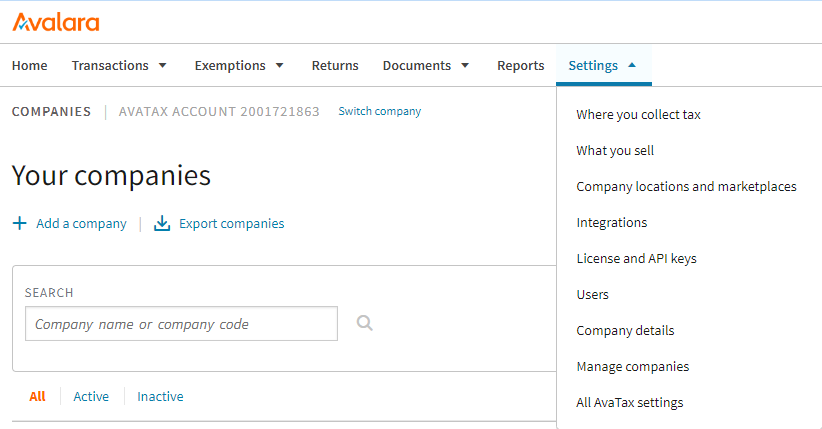
Task: Click the COMPANIES breadcrumb text
Action: point(51,112)
